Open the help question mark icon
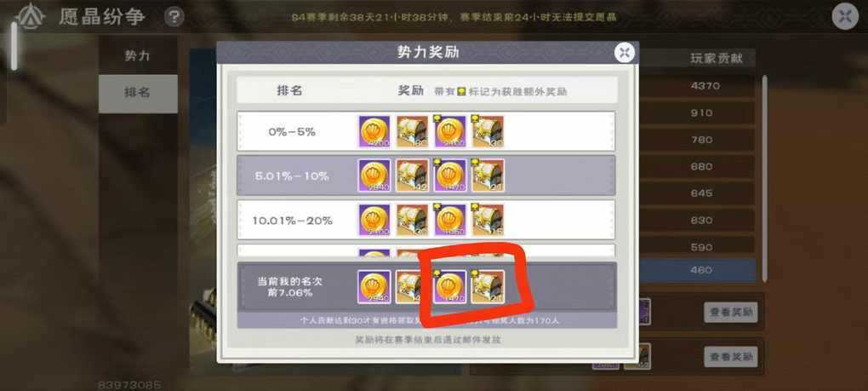The image size is (868, 391). click(174, 17)
